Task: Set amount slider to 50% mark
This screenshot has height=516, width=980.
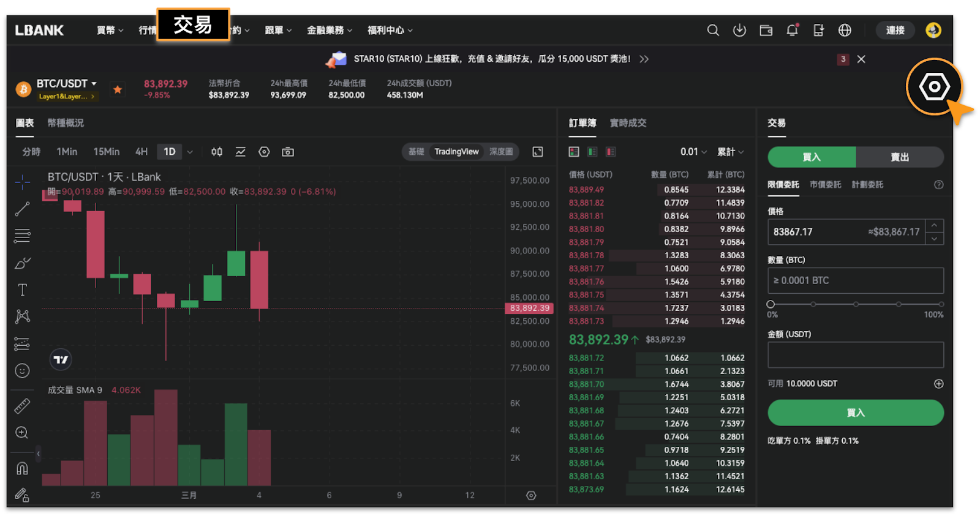Action: point(856,304)
